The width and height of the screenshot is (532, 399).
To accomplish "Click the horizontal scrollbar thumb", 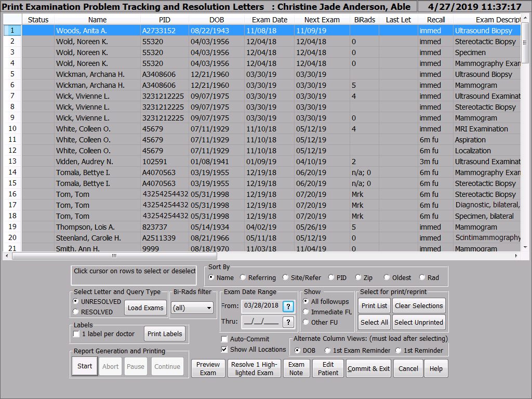I will (x=114, y=256).
